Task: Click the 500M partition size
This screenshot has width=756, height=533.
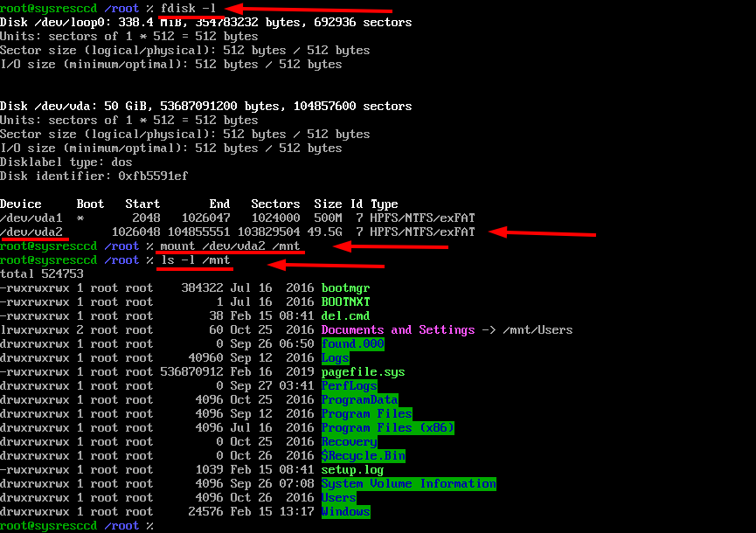Action: [x=328, y=218]
